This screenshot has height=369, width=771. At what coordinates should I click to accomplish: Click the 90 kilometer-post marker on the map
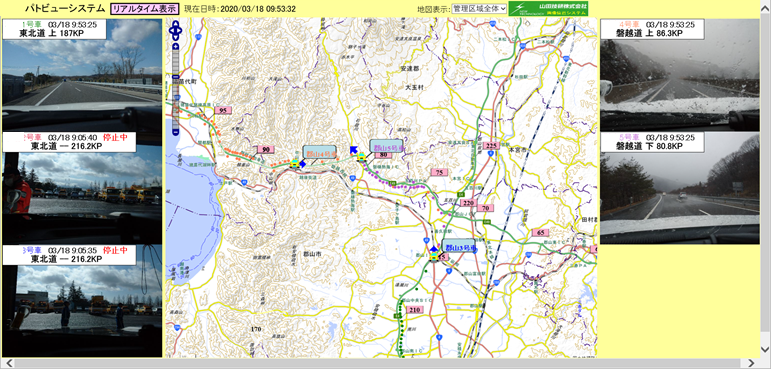coord(266,150)
